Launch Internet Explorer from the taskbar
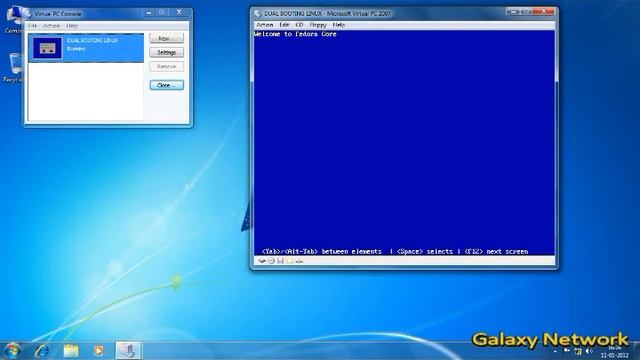The image size is (640, 360). (42, 351)
